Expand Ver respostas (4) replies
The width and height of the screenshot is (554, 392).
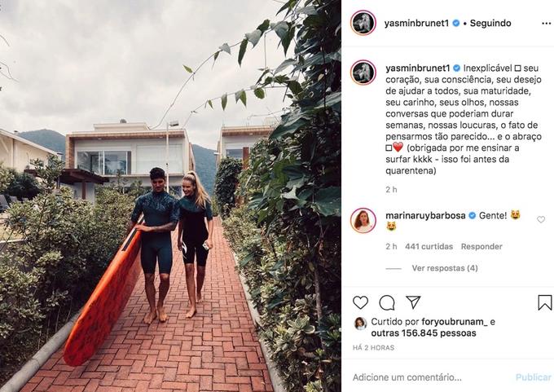pos(445,268)
